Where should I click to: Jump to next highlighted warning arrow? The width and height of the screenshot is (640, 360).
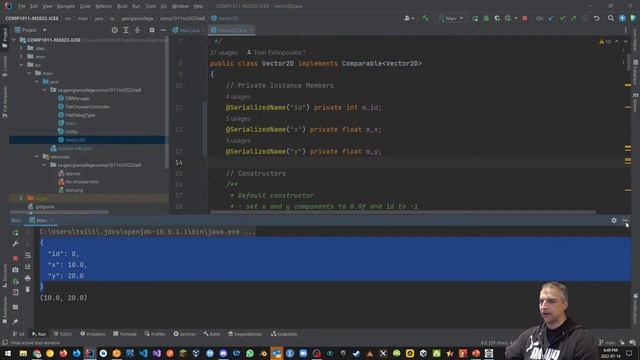625,42
